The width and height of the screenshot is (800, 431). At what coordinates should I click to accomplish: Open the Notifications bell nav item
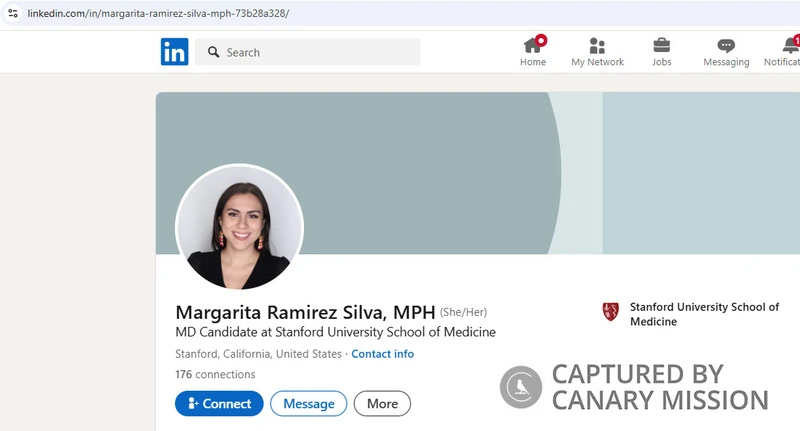point(782,52)
